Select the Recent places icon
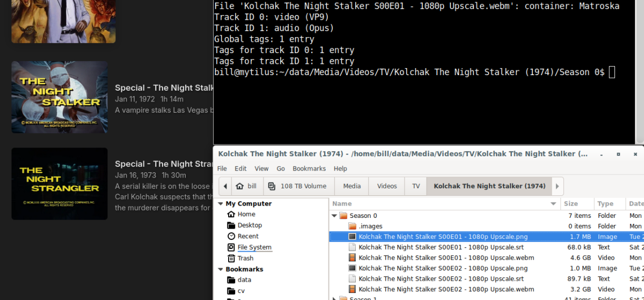 click(231, 236)
